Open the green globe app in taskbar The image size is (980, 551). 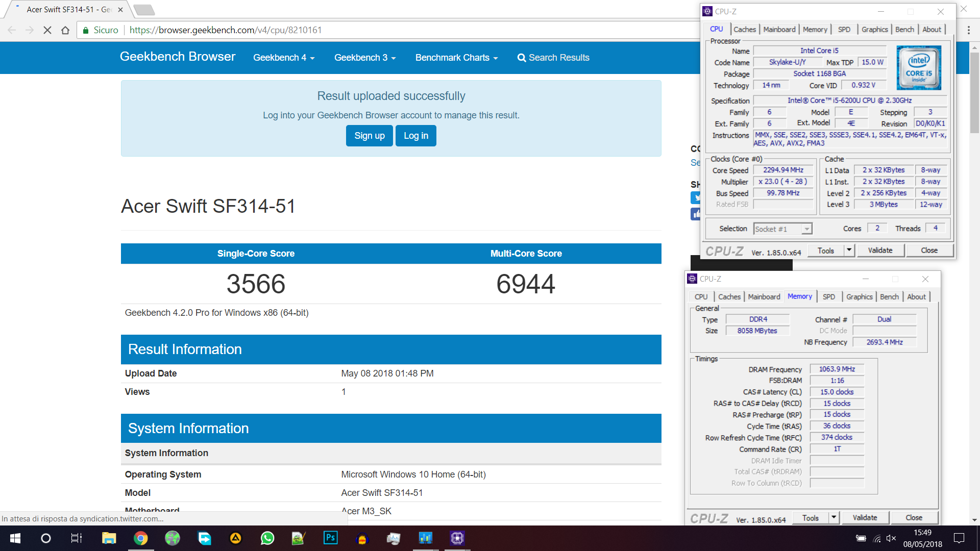tap(173, 538)
